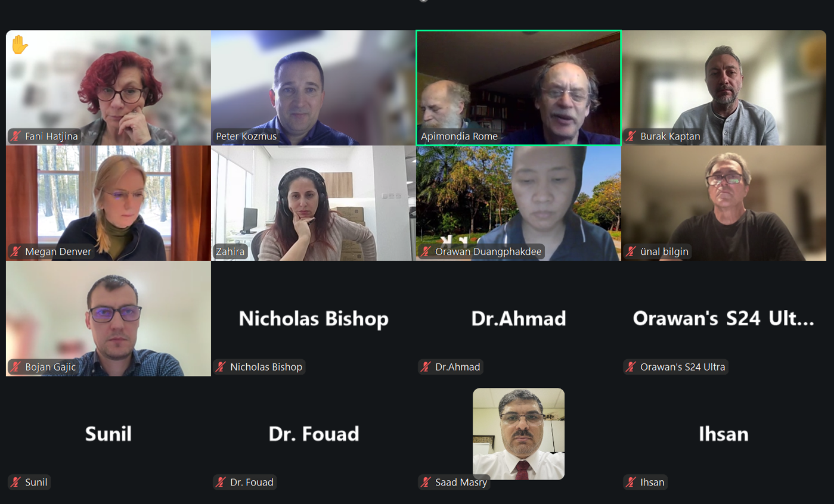The image size is (834, 504).
Task: Click the large Nicholas Bishop name tile
Action: tap(314, 319)
